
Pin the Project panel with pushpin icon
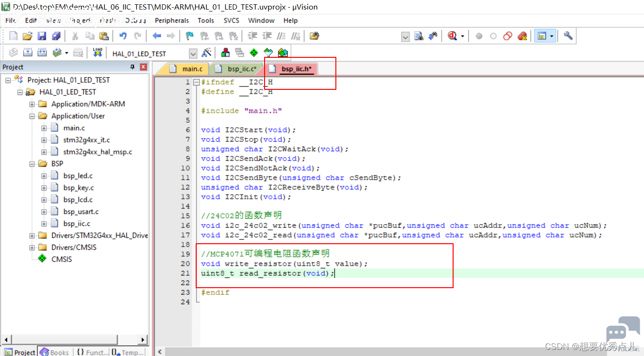point(133,67)
